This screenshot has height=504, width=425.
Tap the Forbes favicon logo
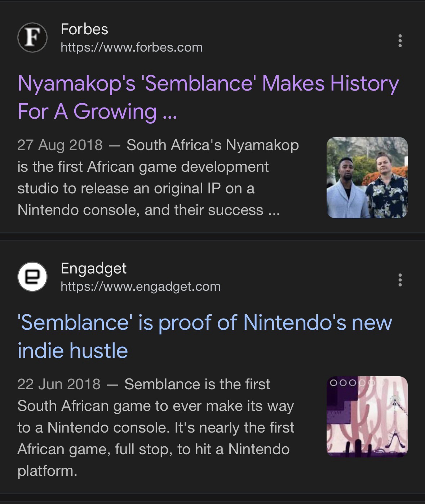(32, 38)
